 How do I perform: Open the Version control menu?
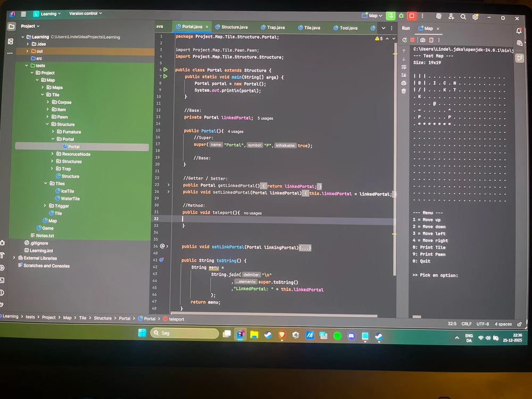pyautogui.click(x=85, y=13)
